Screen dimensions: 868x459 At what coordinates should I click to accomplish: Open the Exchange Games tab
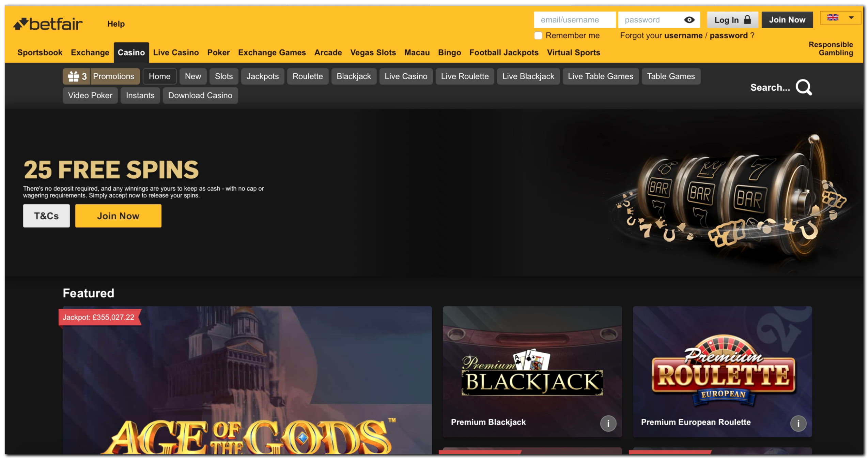point(272,53)
